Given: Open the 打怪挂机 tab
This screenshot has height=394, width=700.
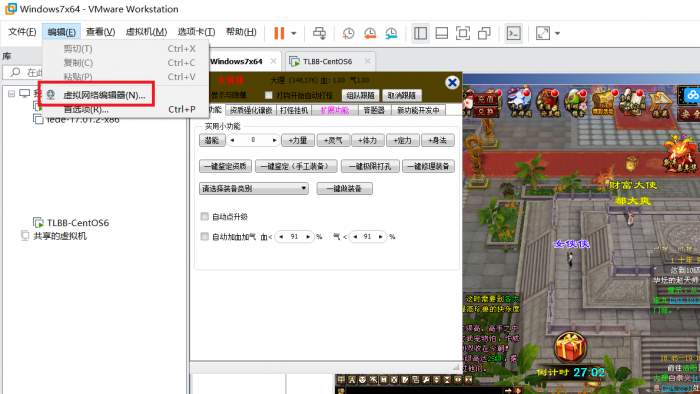Looking at the screenshot, I should coord(294,110).
